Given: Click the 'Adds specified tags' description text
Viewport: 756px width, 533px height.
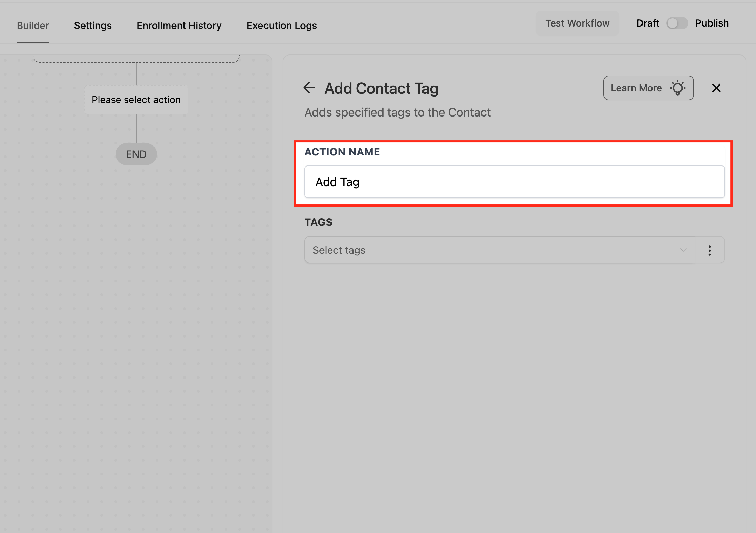Looking at the screenshot, I should tap(397, 112).
